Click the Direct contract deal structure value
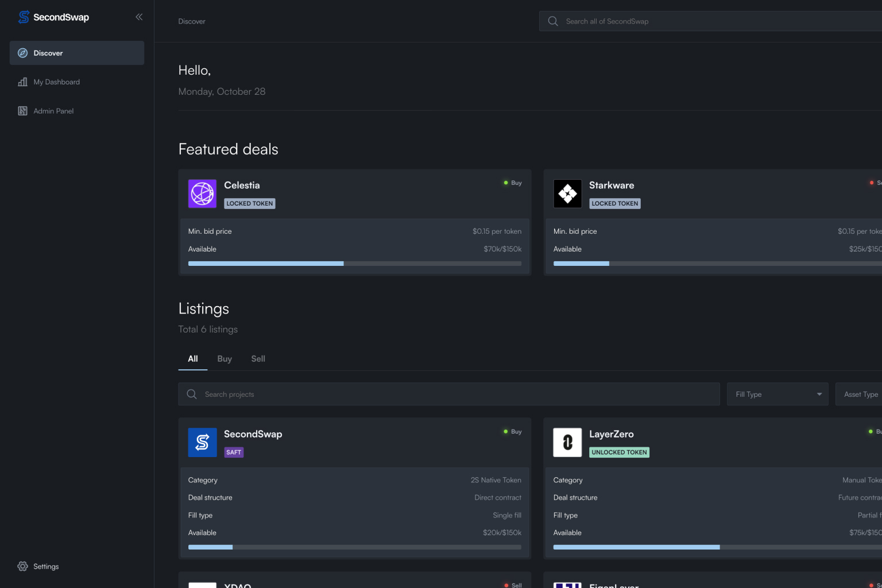Viewport: 882px width, 588px height. click(x=498, y=498)
